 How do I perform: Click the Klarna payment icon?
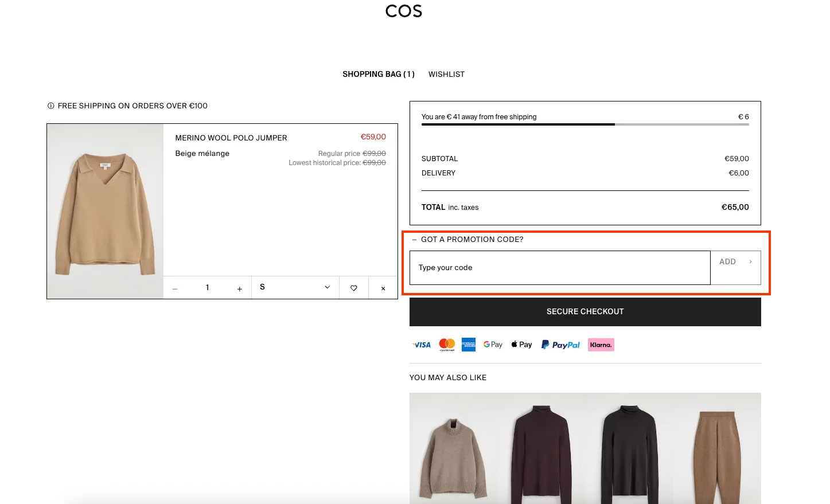pos(601,344)
